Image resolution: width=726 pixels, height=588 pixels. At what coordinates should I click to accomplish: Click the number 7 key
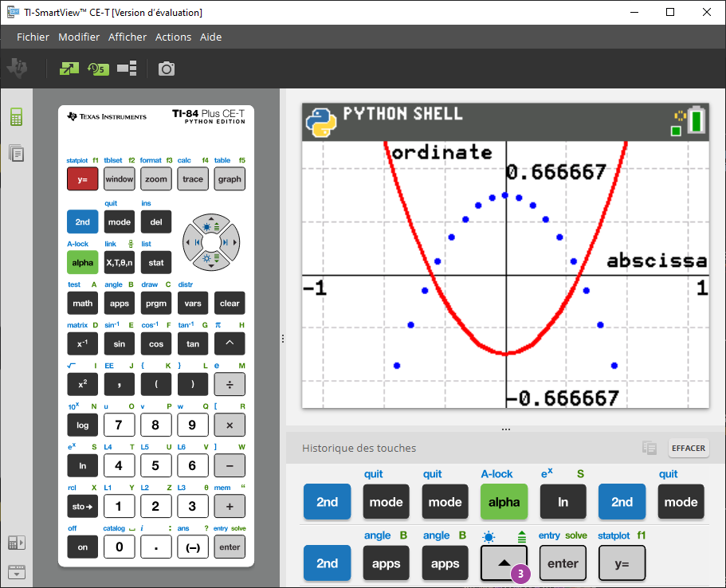click(x=119, y=425)
